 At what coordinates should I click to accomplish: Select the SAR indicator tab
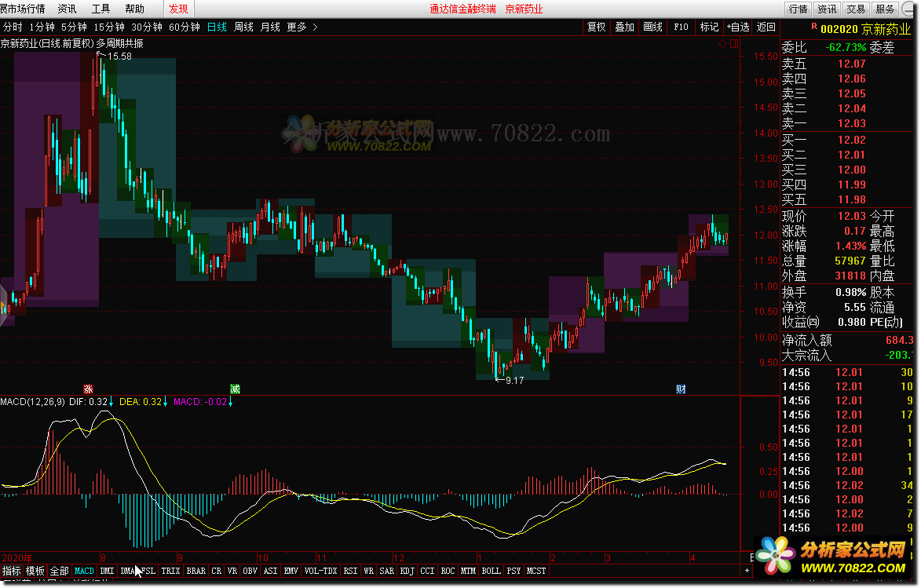click(386, 571)
